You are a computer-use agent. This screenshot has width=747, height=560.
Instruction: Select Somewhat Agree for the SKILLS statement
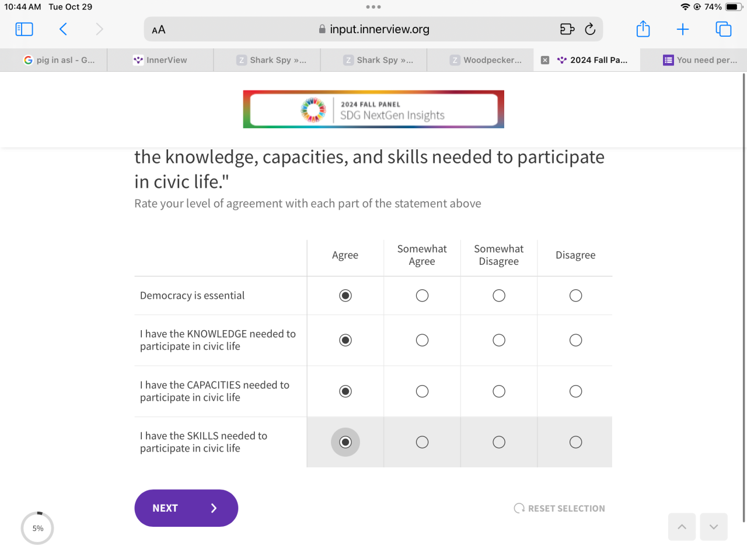(x=422, y=442)
